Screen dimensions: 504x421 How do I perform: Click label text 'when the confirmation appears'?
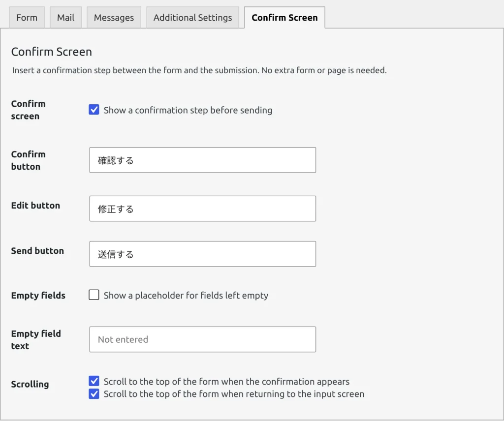pos(285,382)
